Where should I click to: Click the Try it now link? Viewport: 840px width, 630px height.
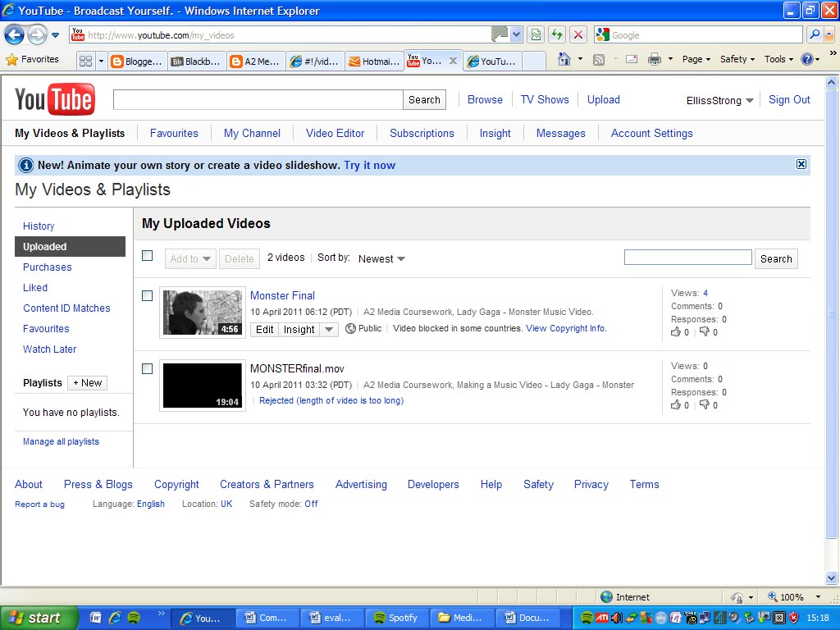[x=370, y=165]
